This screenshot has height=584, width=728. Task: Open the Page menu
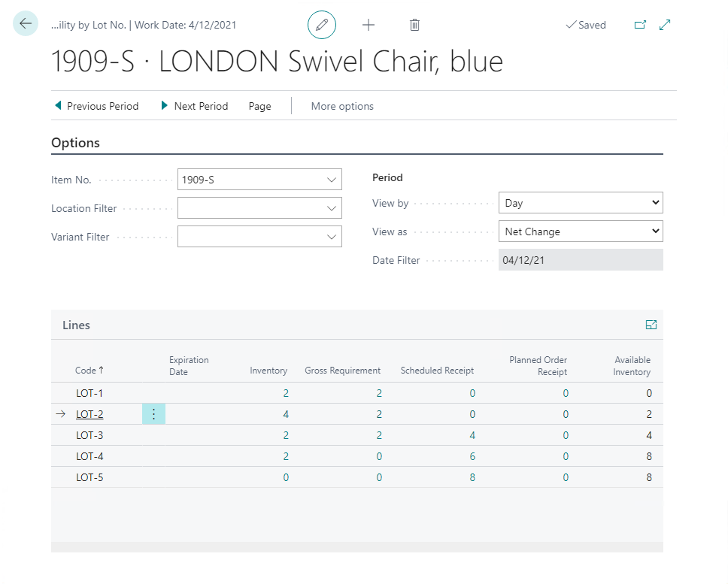259,106
